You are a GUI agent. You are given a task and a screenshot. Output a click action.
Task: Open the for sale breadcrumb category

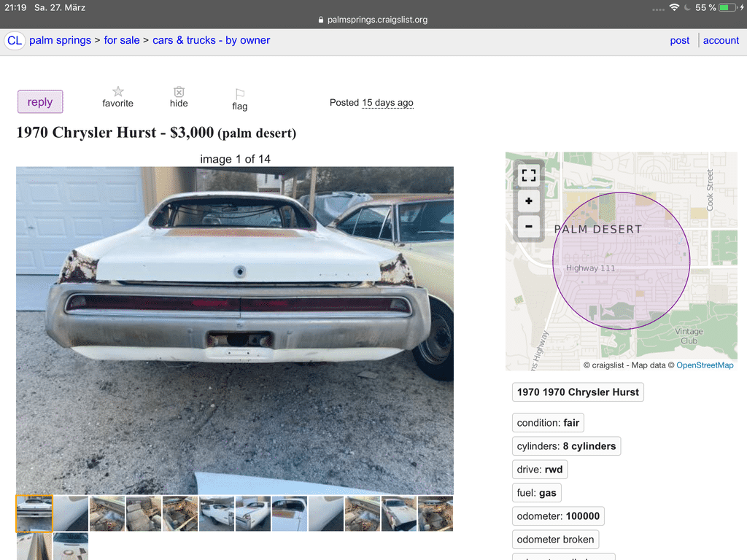click(x=122, y=41)
